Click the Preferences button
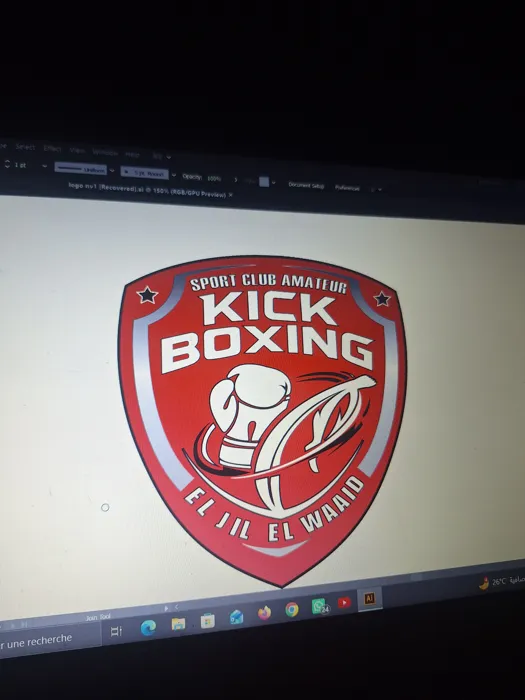The width and height of the screenshot is (525, 700). pos(347,188)
